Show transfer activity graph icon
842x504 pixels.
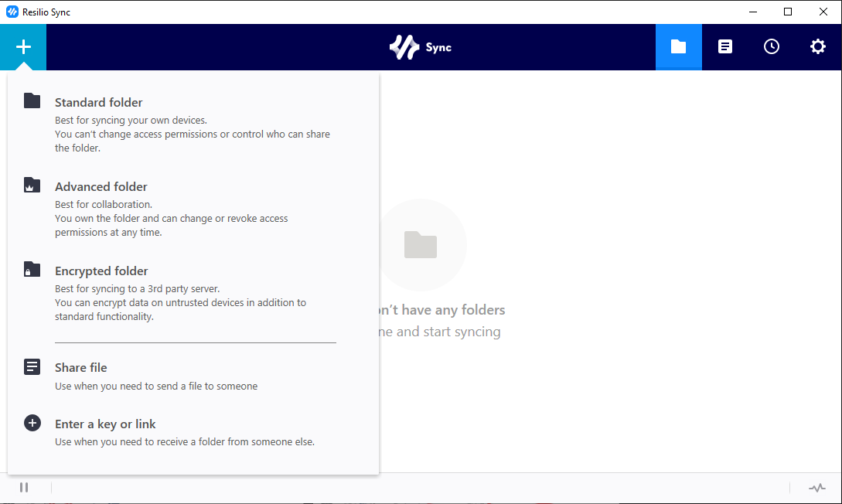pos(816,487)
